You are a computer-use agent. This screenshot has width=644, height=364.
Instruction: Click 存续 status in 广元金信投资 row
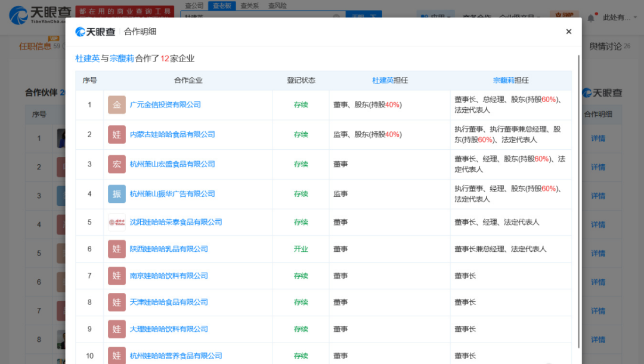301,105
